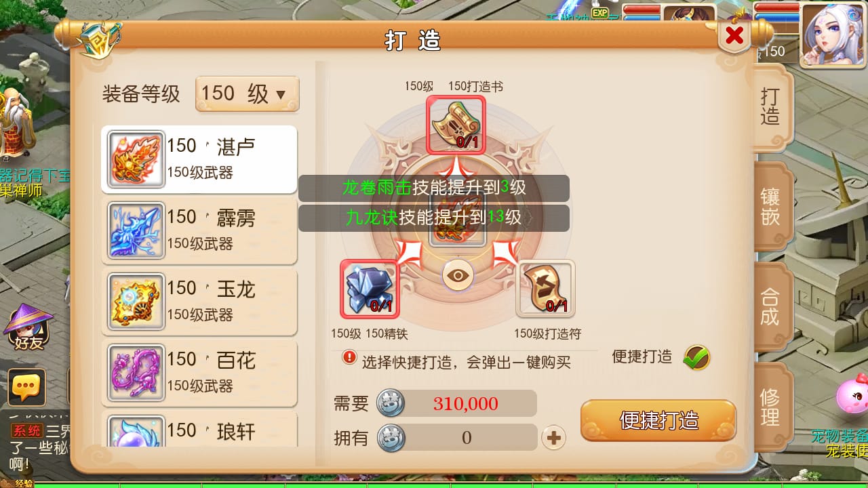Select the 150打造书 scroll material slot

tap(456, 125)
